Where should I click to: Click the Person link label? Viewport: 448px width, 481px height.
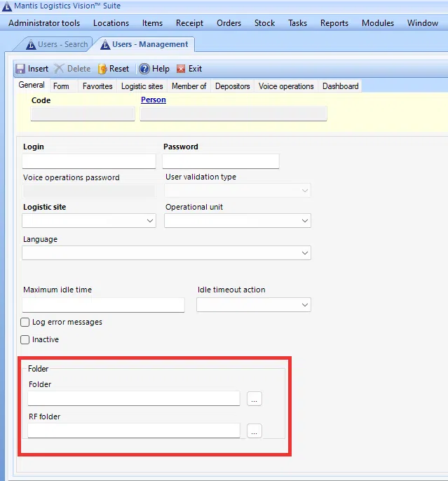coord(154,100)
